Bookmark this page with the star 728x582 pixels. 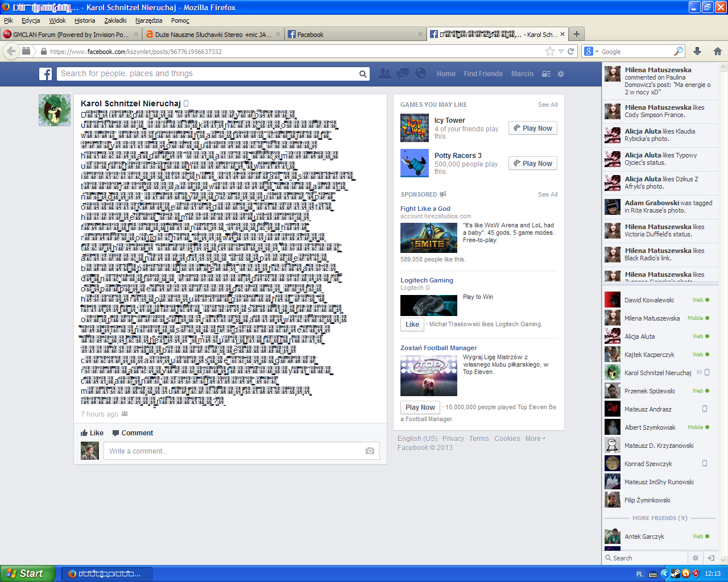tap(549, 51)
